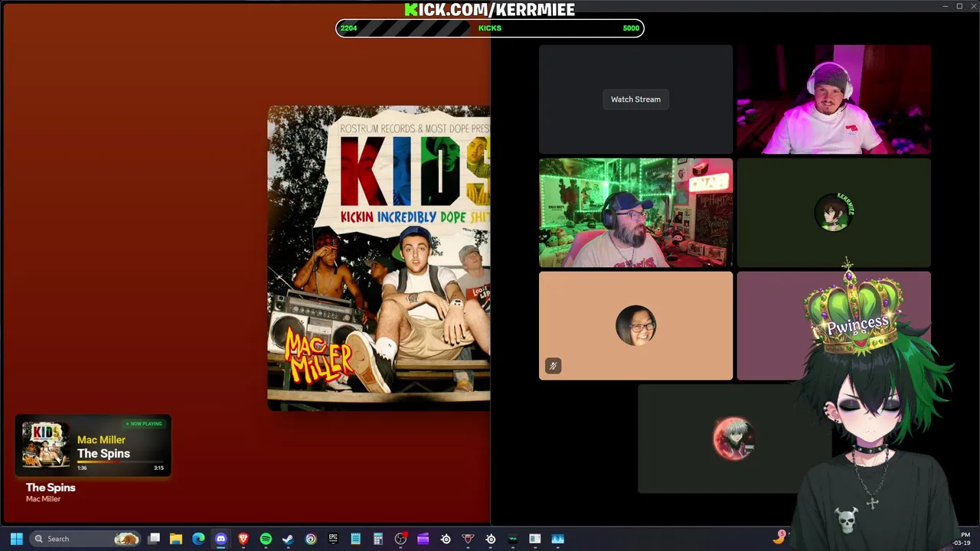The width and height of the screenshot is (980, 551).
Task: Open Task View from the taskbar
Action: tap(154, 539)
